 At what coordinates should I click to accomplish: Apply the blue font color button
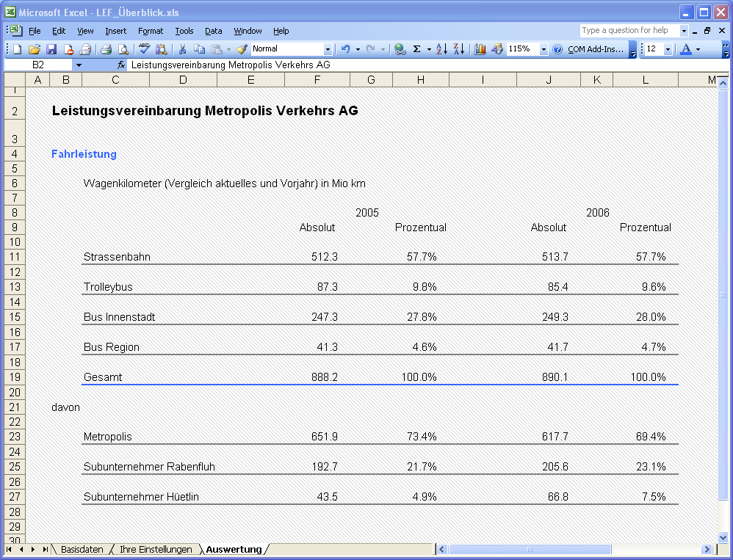pos(686,49)
